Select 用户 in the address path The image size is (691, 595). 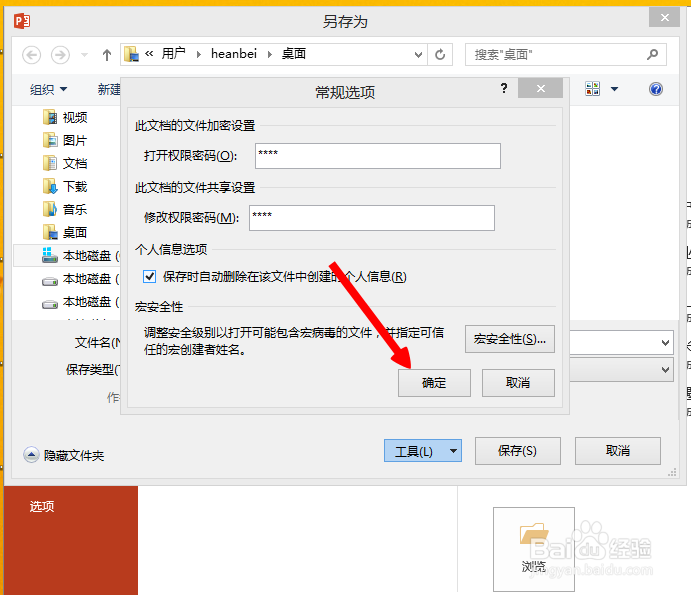(173, 54)
